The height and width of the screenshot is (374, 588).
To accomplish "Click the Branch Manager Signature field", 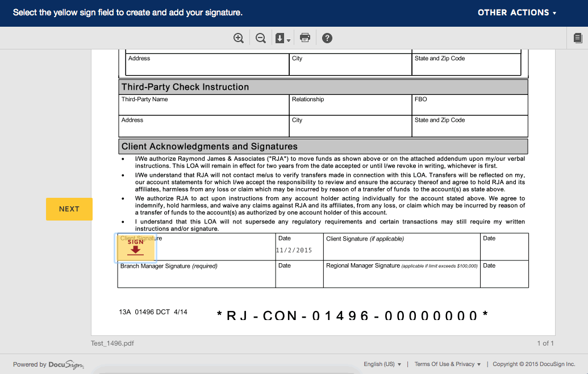I will [x=196, y=274].
